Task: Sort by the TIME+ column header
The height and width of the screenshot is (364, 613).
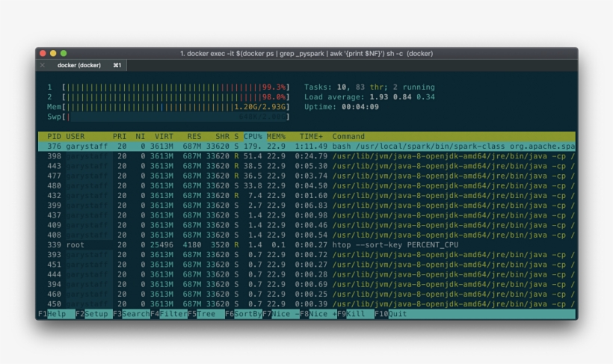Action: pyautogui.click(x=311, y=137)
